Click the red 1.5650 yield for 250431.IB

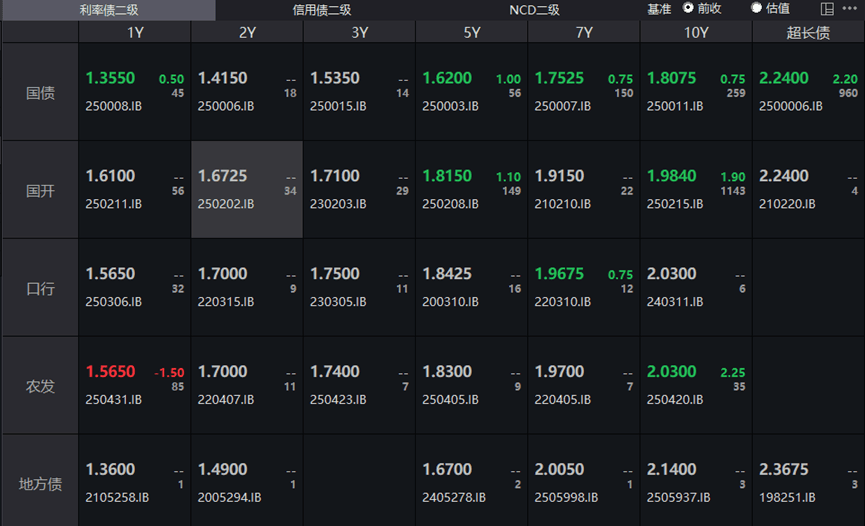pyautogui.click(x=110, y=371)
